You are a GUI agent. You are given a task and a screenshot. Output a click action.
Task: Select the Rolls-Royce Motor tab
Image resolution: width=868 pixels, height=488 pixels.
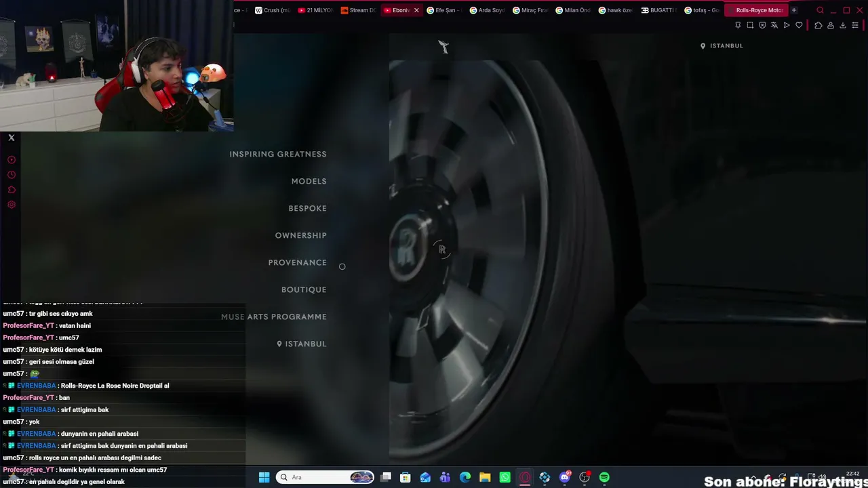[x=755, y=10]
